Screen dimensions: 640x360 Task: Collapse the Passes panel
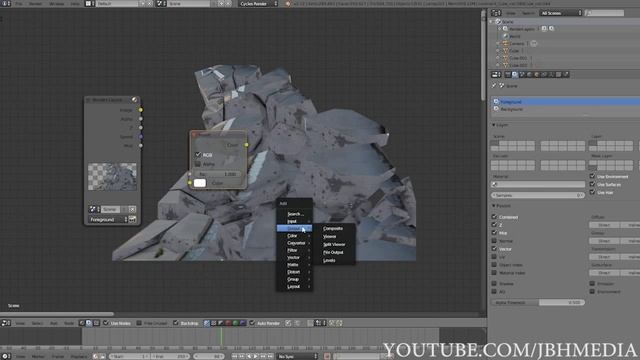pos(493,206)
